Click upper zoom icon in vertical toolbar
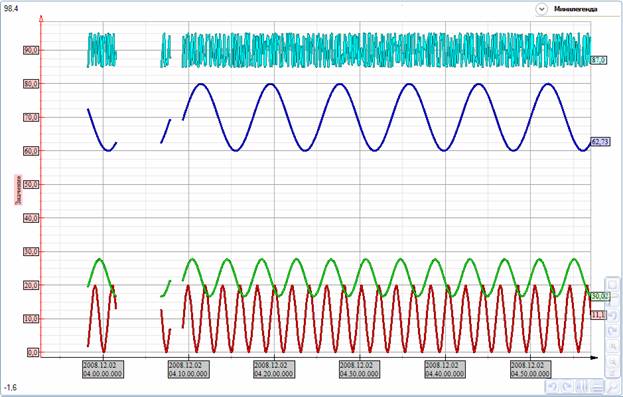 click(612, 346)
